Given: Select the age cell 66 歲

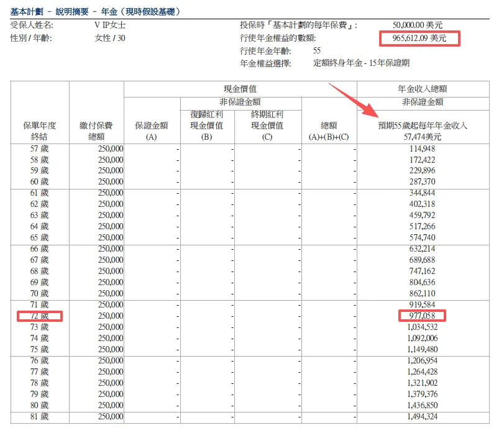Looking at the screenshot, I should pyautogui.click(x=40, y=249).
